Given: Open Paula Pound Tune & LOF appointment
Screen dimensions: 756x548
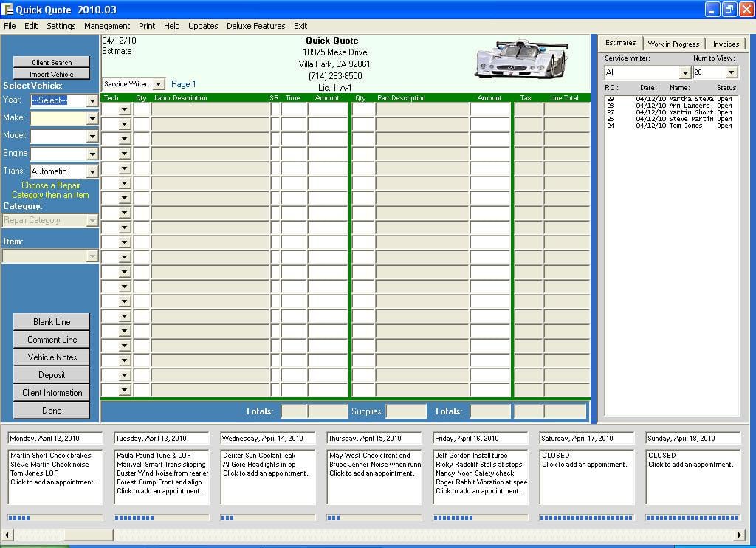Looking at the screenshot, I should pyautogui.click(x=154, y=456).
